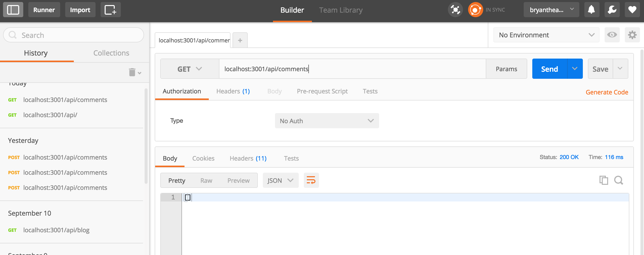Screen dimensions: 644x255
Task: Select the response Body tab
Action: tap(170, 158)
